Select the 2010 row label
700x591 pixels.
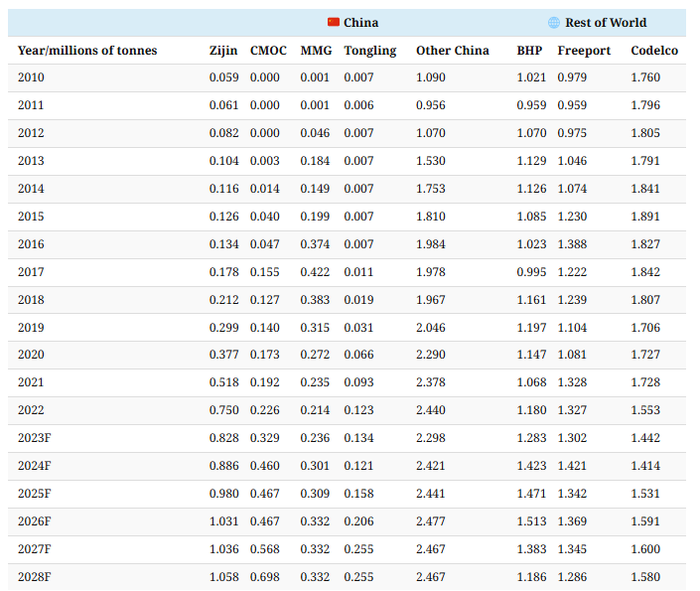coord(31,77)
